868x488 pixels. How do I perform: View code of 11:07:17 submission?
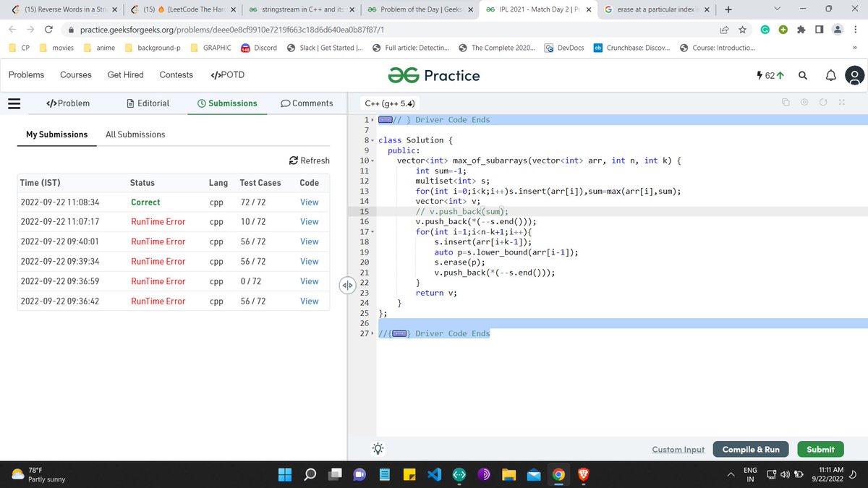tap(310, 222)
